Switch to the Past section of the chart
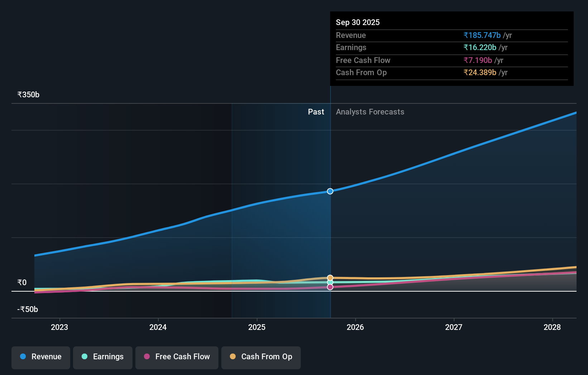 pos(316,112)
